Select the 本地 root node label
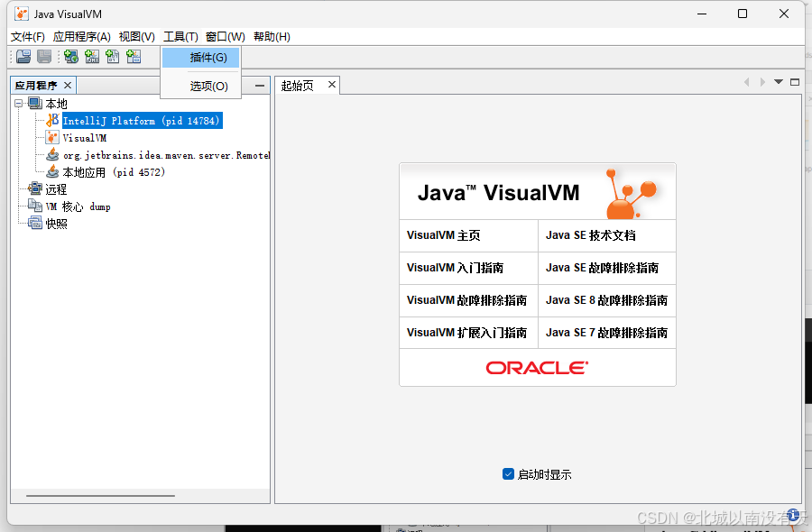 coord(56,104)
